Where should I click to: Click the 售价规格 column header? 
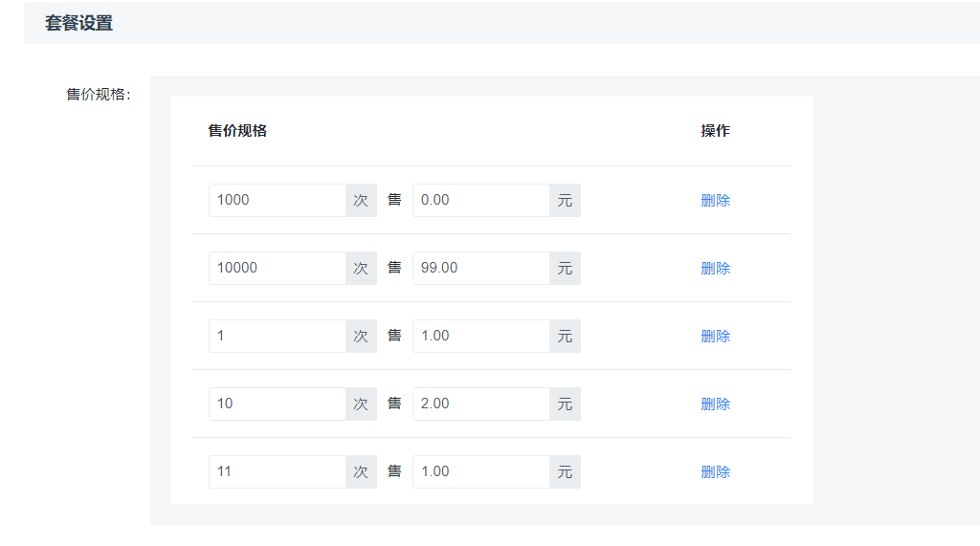[237, 131]
